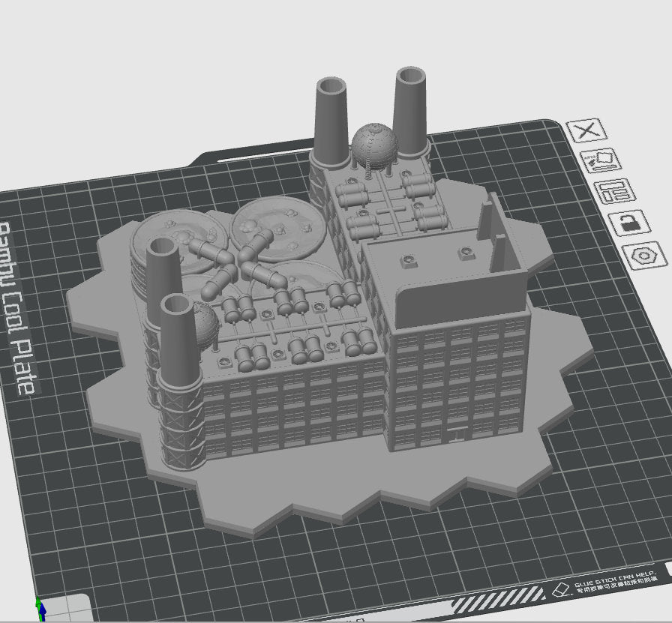Click the small sphere tank by the front chimneys
This screenshot has width=672, height=623.
205,324
